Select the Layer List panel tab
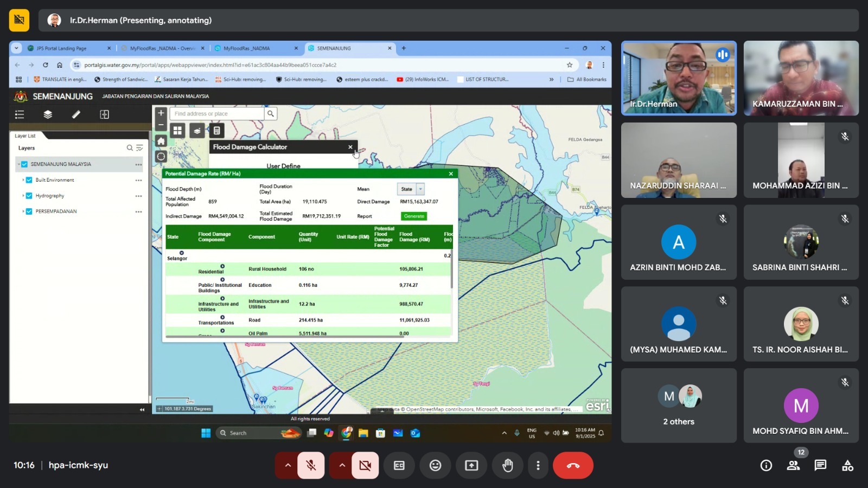This screenshot has width=868, height=488. tap(25, 136)
